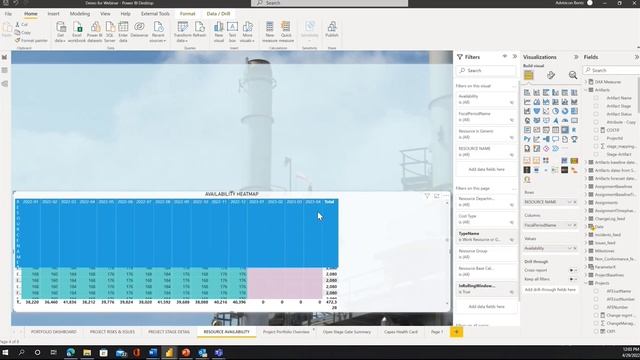Open Windows Start menu
640x360 pixels.
tap(5, 352)
